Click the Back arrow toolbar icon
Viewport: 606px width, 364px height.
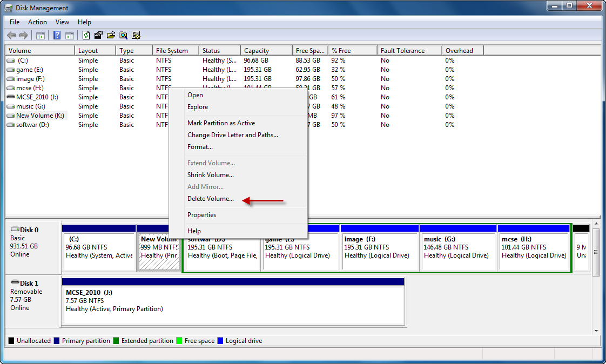click(x=11, y=36)
